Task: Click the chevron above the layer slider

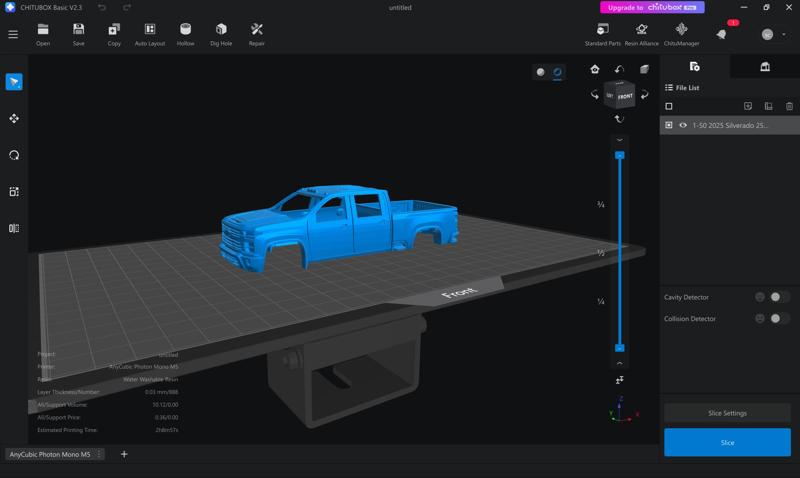Action: point(619,140)
